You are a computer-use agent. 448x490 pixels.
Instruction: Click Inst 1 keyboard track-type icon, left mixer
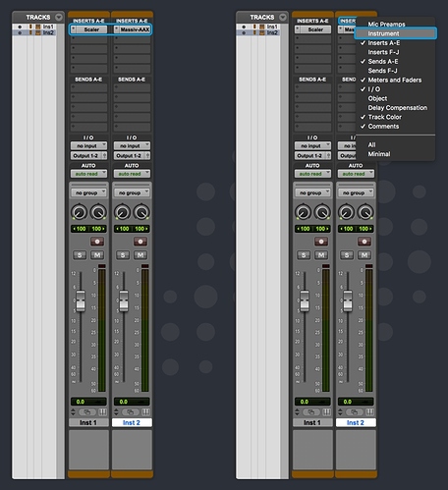pyautogui.click(x=103, y=412)
